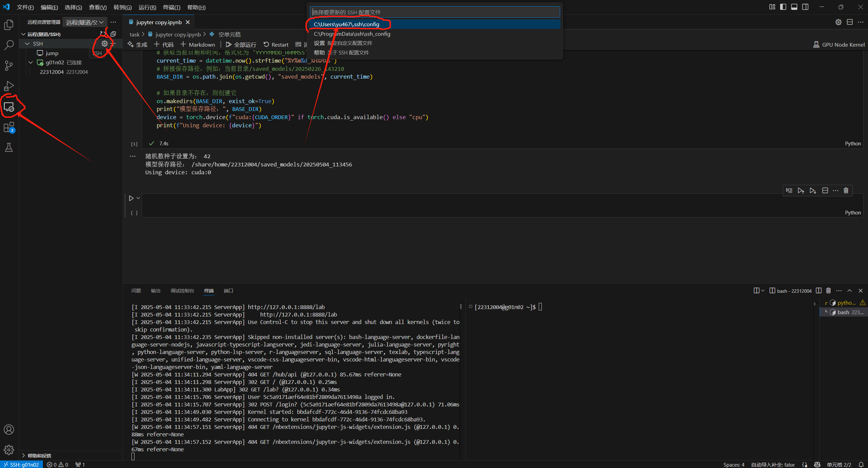Image resolution: width=868 pixels, height=468 pixels.
Task: Toggle the bottom panel layout button
Action: pos(794,7)
